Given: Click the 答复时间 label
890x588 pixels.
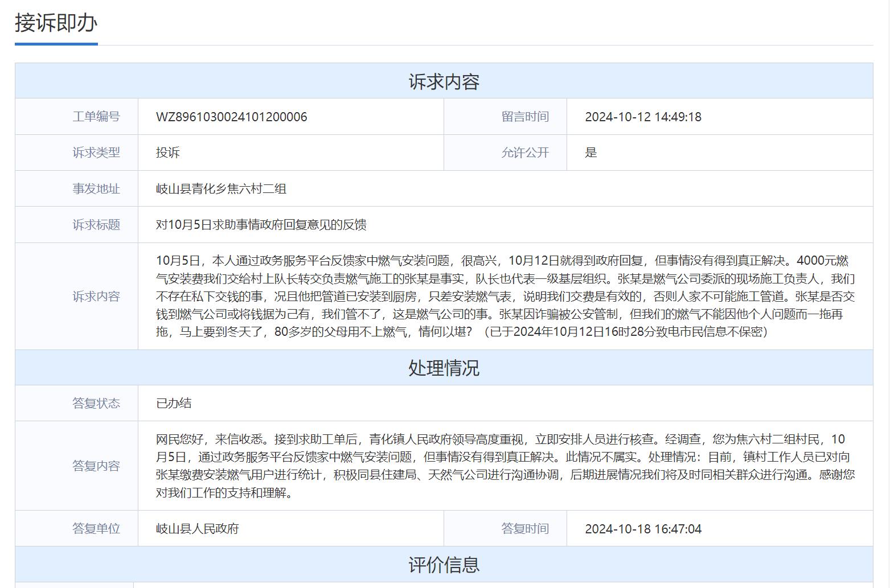Looking at the screenshot, I should 525,528.
